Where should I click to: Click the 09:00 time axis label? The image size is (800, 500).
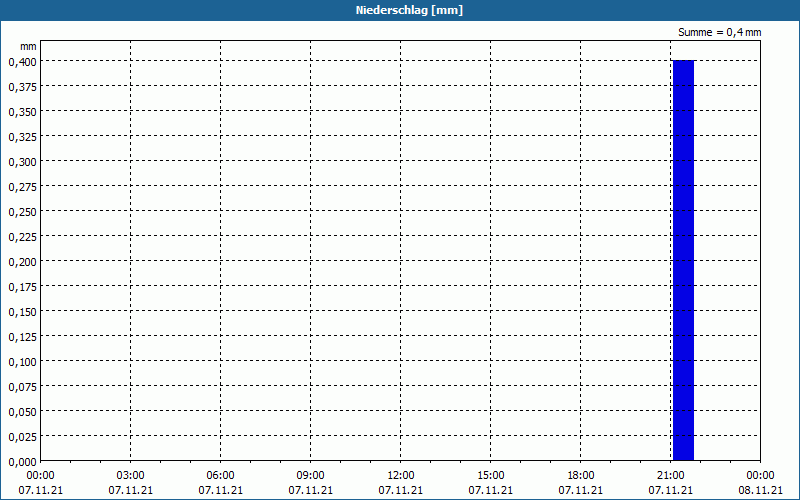pyautogui.click(x=310, y=475)
